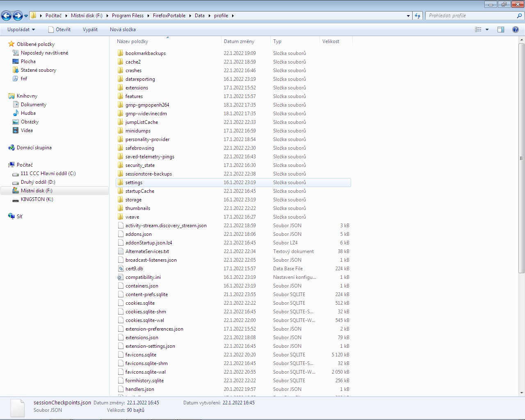Click the FirefoxPortable breadcrumb segment
The width and height of the screenshot is (525, 420).
169,16
